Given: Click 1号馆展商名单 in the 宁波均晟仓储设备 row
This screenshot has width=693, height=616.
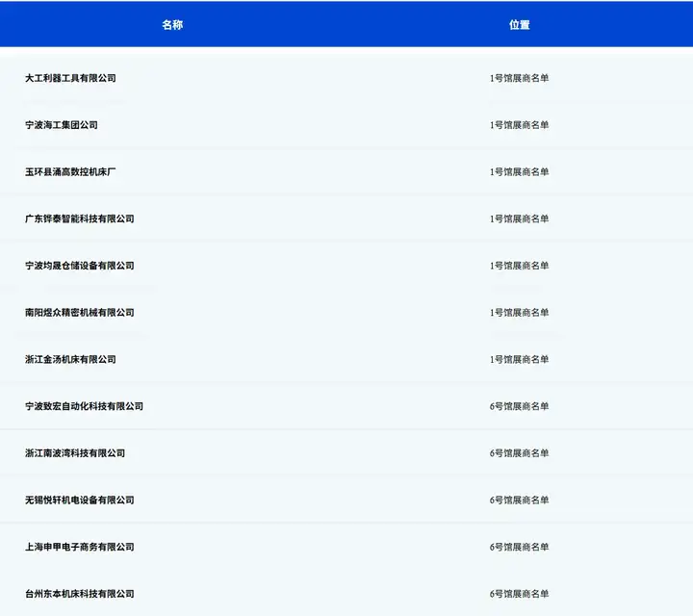Looking at the screenshot, I should click(520, 266).
